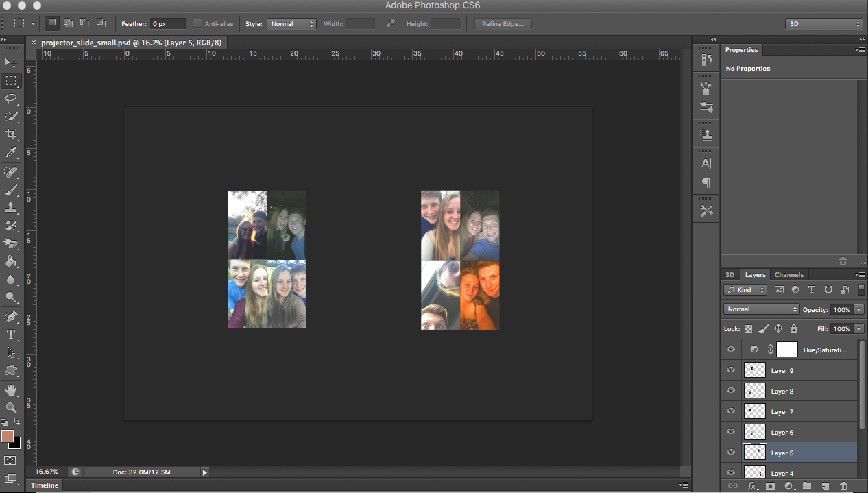
Task: Select the Layers tab
Action: (755, 275)
